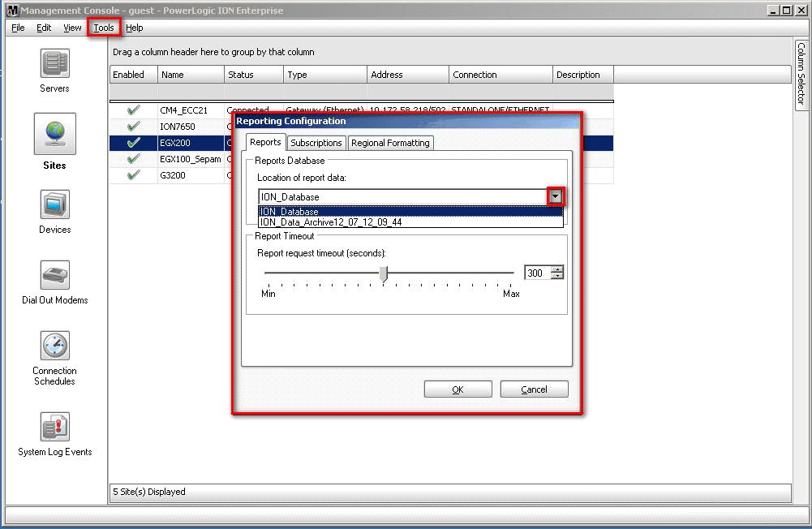Click the report timeout slider thumb
This screenshot has height=529, width=812.
384,274
